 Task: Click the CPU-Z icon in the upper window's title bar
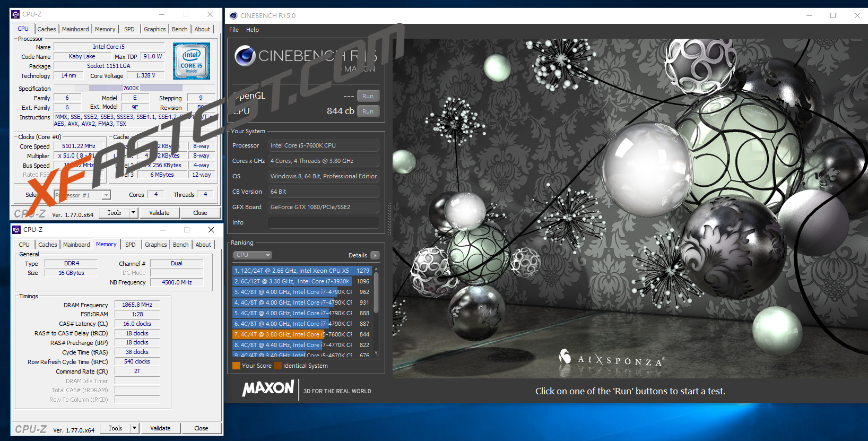click(x=15, y=14)
